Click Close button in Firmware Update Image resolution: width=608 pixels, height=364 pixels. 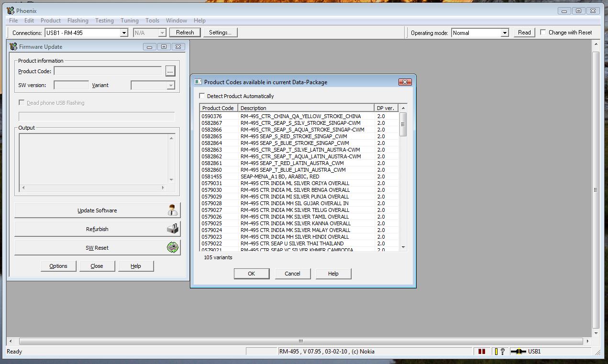coord(97,266)
